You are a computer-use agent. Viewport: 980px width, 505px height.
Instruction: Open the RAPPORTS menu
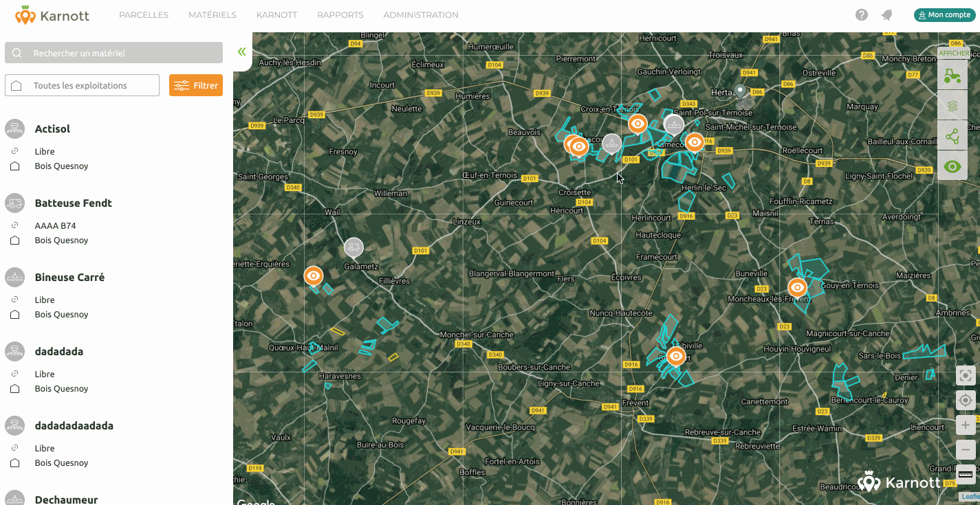point(340,15)
